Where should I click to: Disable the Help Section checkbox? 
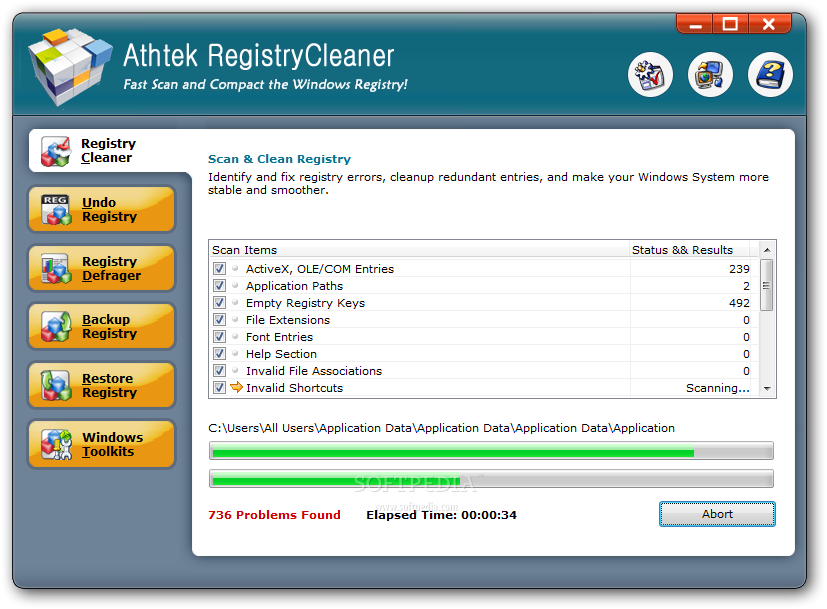pos(219,353)
